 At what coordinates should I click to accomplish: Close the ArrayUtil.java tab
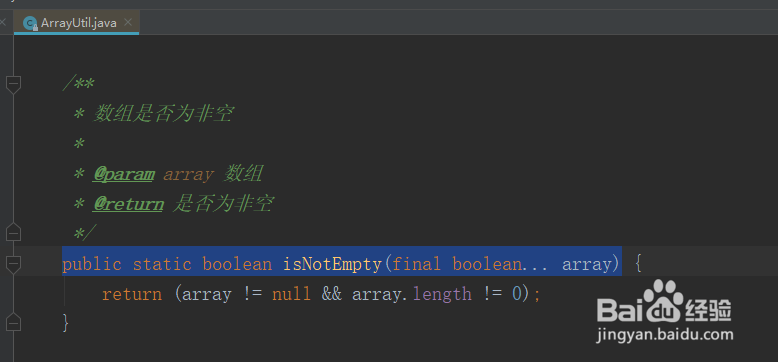tap(128, 22)
